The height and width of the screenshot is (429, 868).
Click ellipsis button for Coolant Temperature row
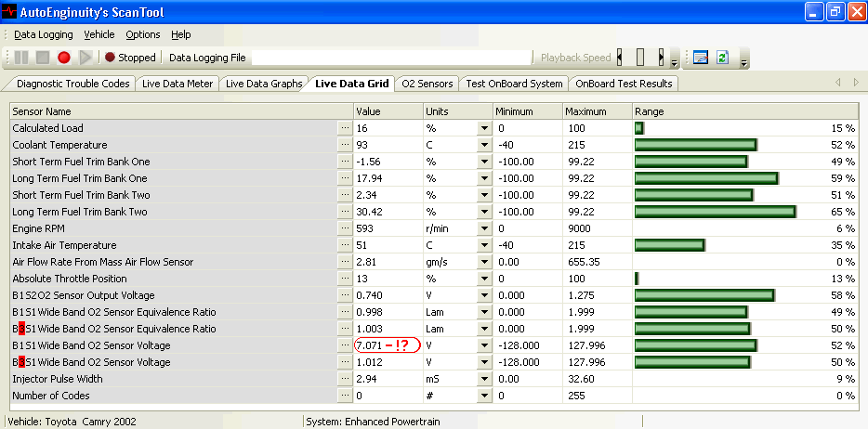point(345,145)
